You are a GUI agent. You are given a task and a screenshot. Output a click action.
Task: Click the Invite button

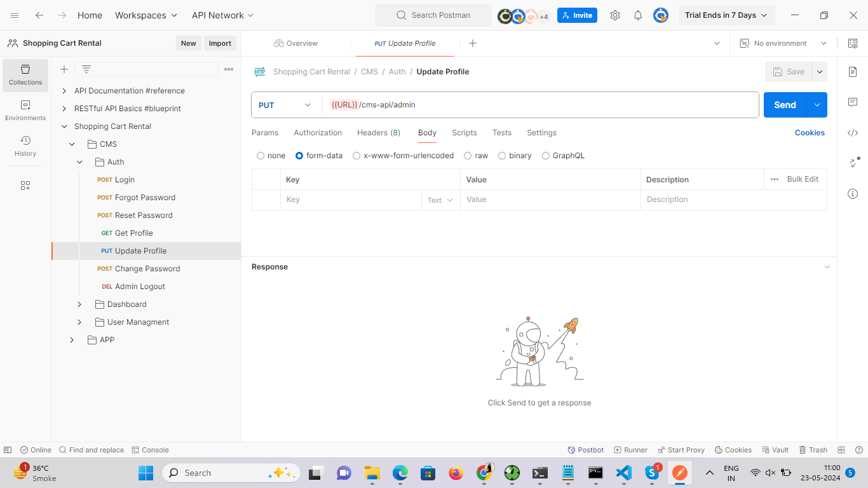[x=577, y=15]
